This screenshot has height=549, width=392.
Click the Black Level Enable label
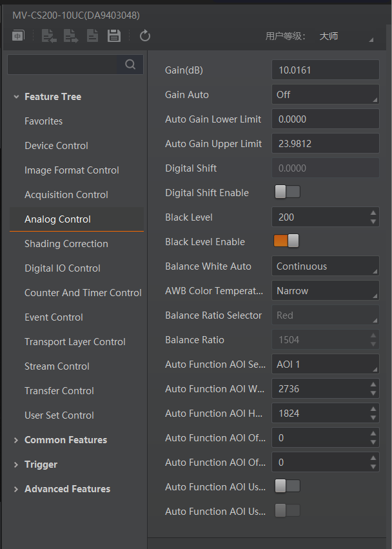[205, 241]
